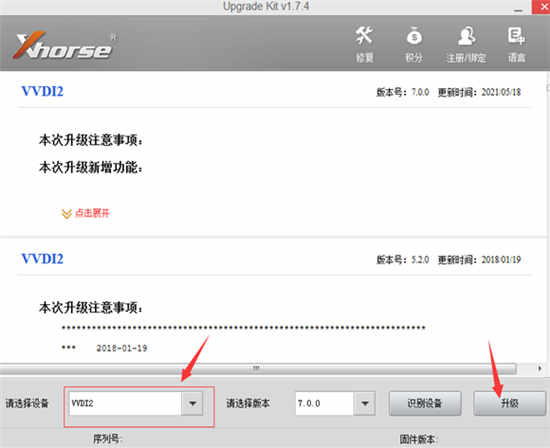550x448 pixels.
Task: Minimize the Upgrade Kit window
Action: tap(518, 8)
